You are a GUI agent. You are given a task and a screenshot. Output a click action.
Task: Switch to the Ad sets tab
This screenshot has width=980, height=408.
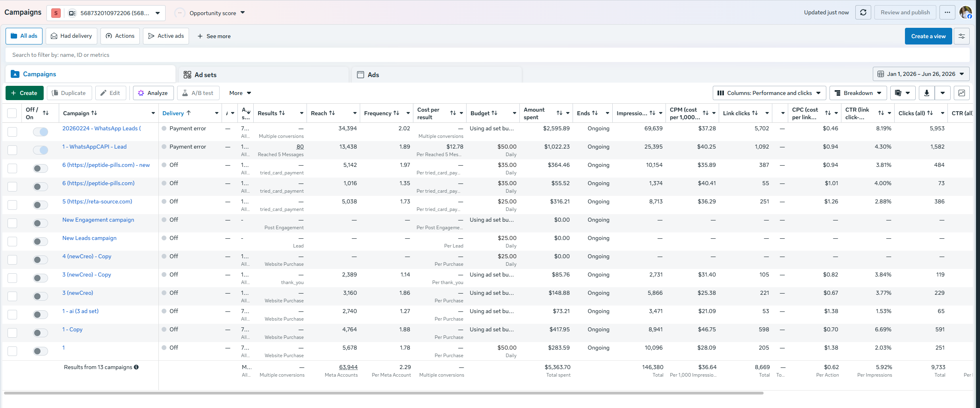(264, 75)
